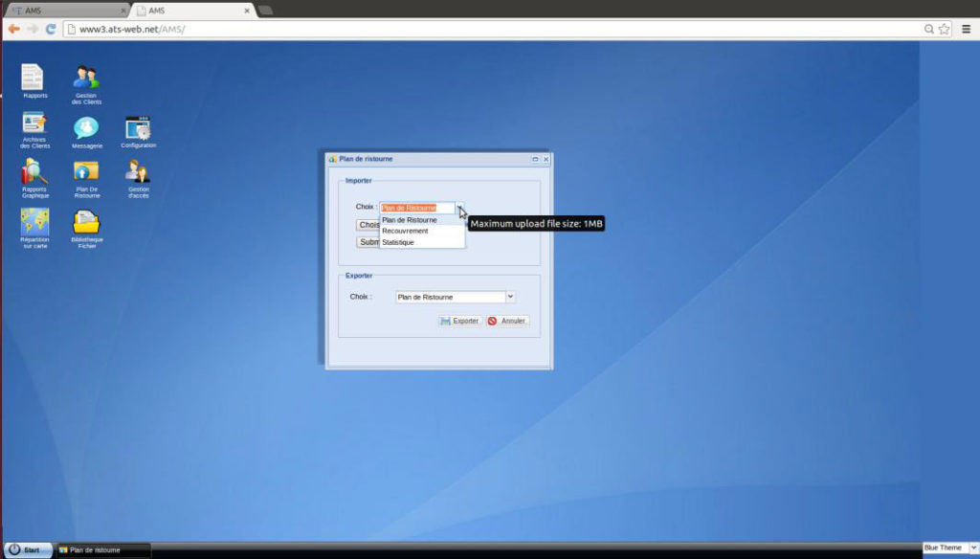The image size is (980, 559).
Task: Open Bibliothèque Fichier folder icon
Action: (x=86, y=223)
